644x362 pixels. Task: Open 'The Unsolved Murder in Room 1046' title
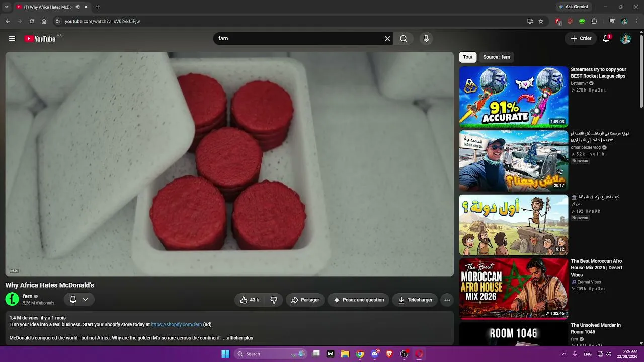point(596,329)
